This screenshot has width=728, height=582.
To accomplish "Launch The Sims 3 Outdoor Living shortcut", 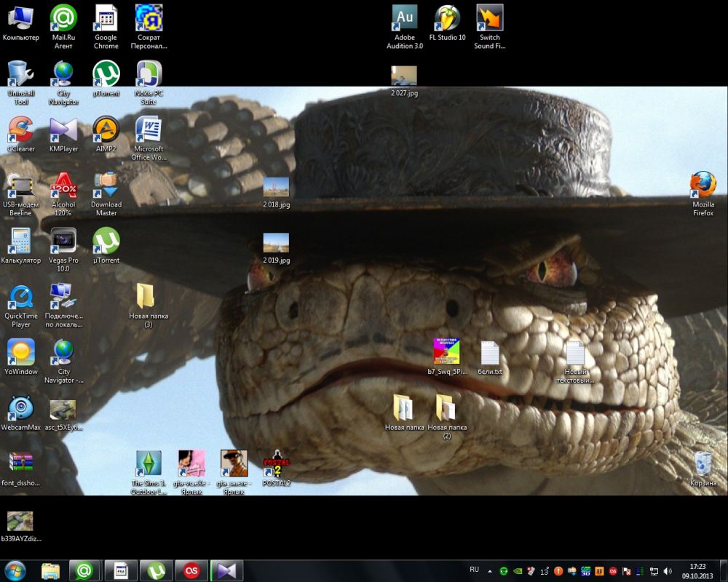I will (149, 472).
